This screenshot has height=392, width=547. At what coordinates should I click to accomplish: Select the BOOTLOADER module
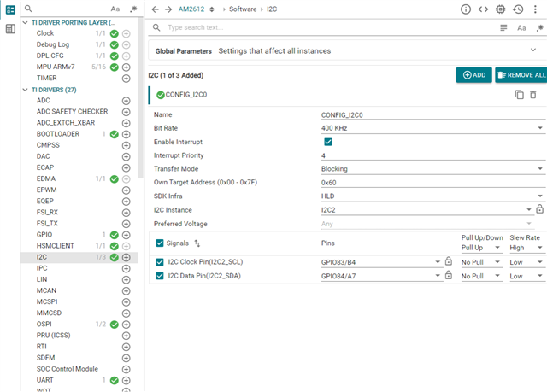(58, 134)
